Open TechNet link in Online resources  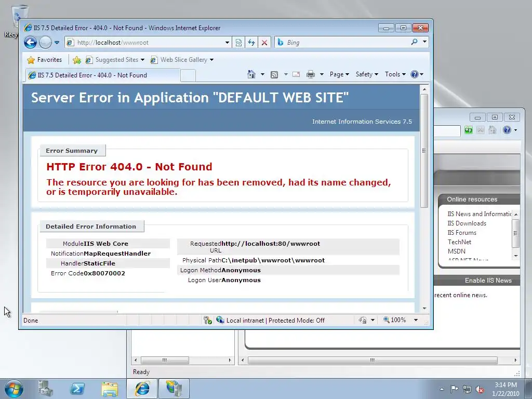tap(459, 242)
